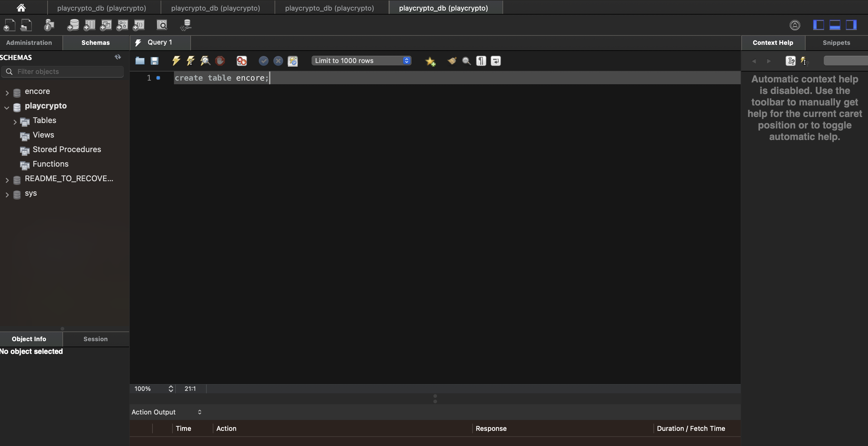Click the Commit transaction checkmark icon
868x446 pixels.
point(263,61)
